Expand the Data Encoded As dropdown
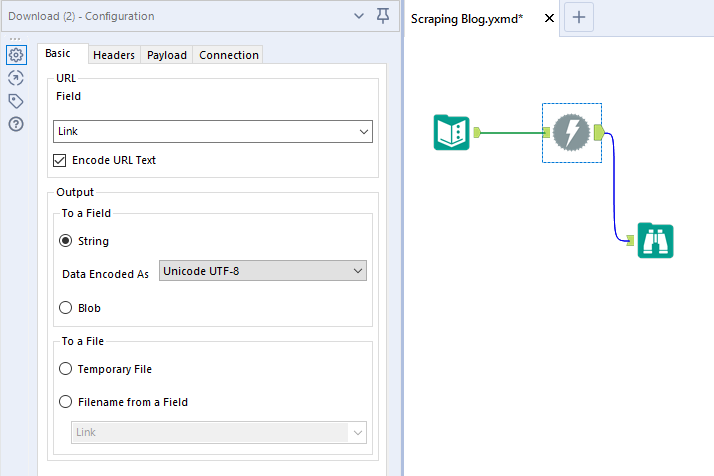The height and width of the screenshot is (476, 714). [x=262, y=271]
